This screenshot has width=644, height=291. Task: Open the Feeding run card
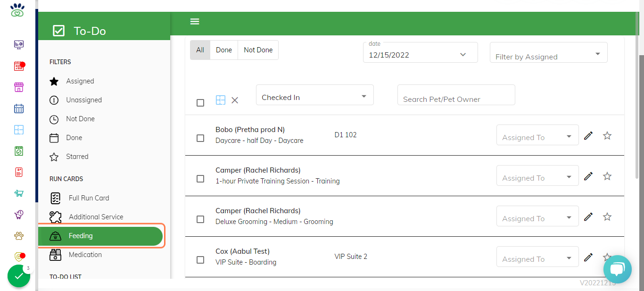100,236
